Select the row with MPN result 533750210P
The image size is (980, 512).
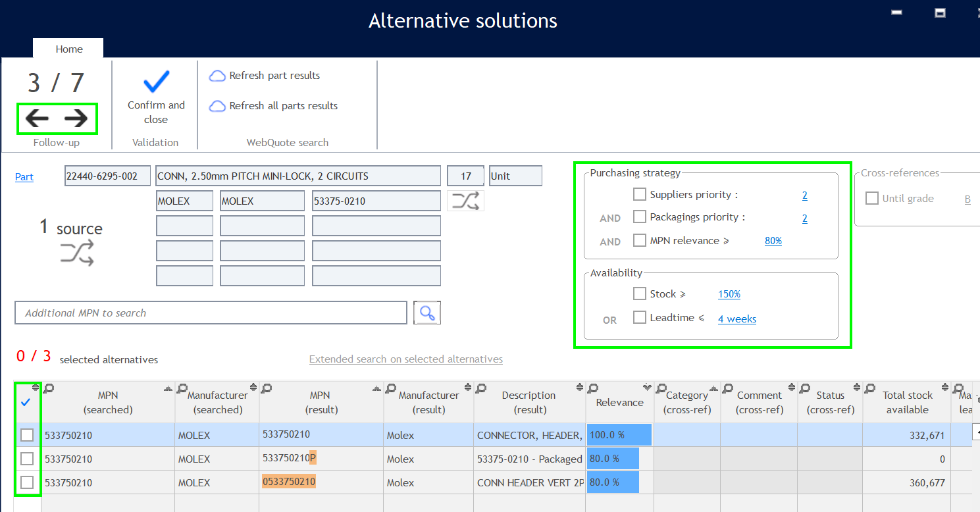(27, 459)
